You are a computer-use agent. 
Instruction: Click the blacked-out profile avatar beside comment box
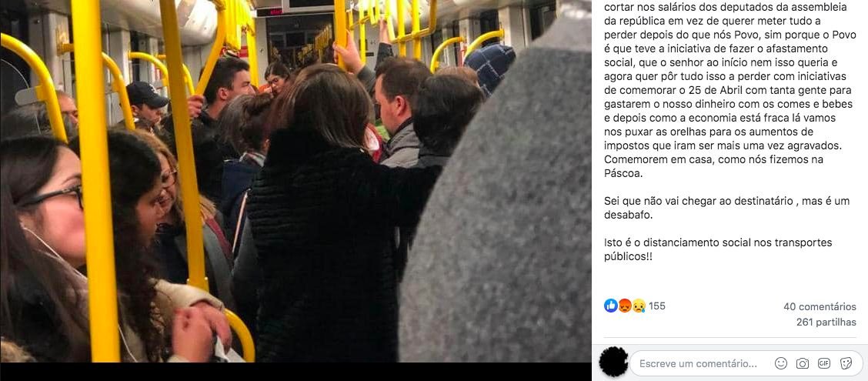[x=613, y=362]
